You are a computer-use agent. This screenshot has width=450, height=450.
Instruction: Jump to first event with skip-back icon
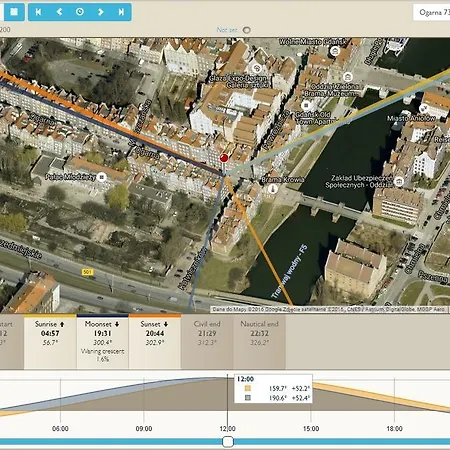pyautogui.click(x=38, y=12)
